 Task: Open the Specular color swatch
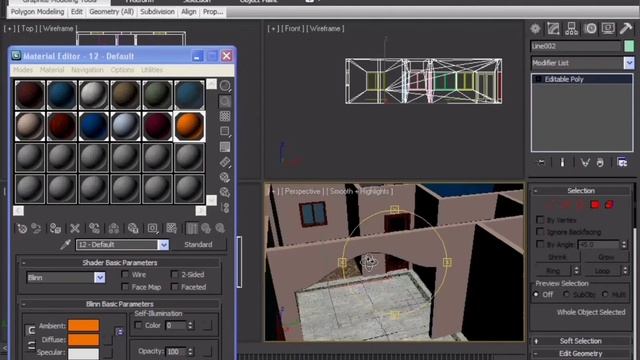(x=83, y=353)
